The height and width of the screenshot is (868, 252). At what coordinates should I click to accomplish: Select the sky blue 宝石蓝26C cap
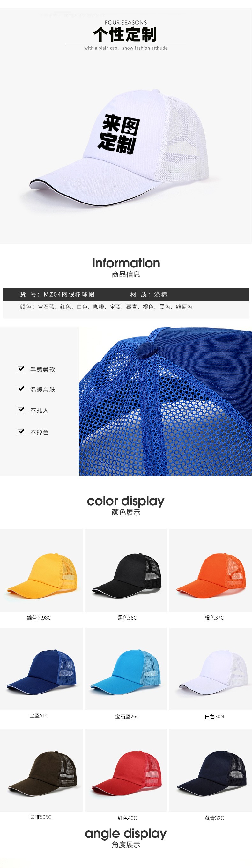(x=126, y=669)
